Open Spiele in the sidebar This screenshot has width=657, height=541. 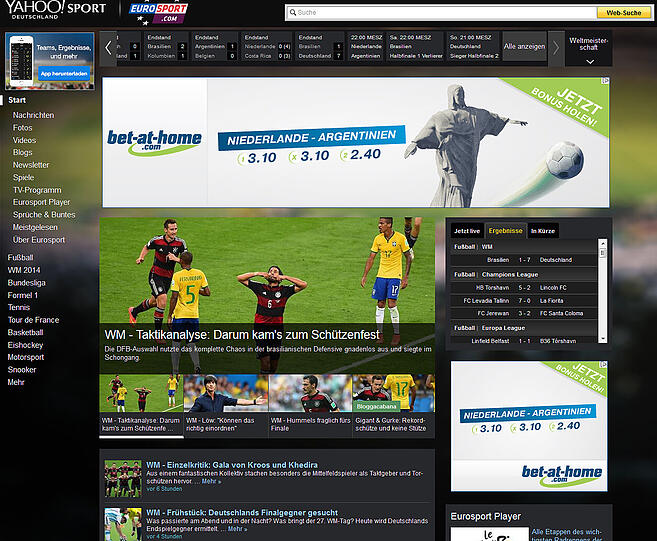tap(23, 178)
